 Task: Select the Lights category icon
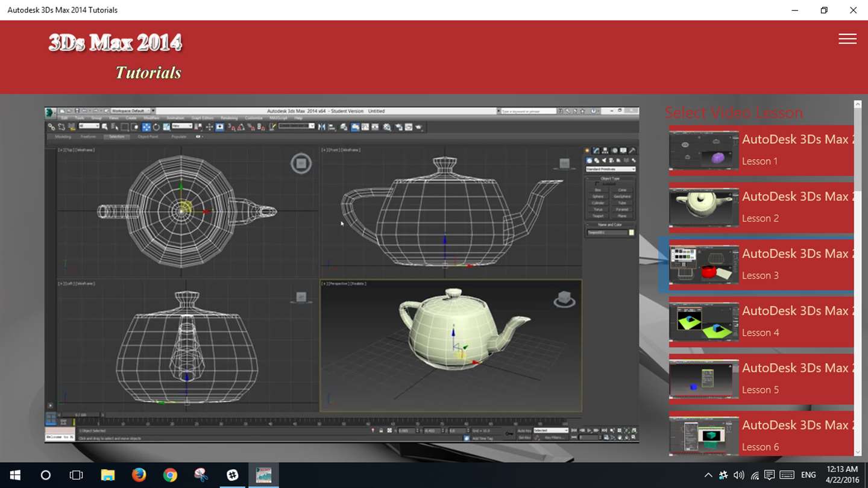click(x=603, y=160)
